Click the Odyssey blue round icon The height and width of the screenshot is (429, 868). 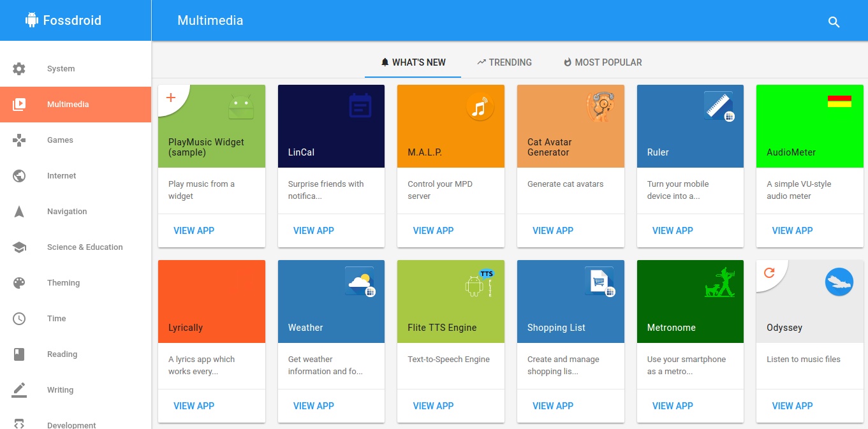[x=839, y=282]
